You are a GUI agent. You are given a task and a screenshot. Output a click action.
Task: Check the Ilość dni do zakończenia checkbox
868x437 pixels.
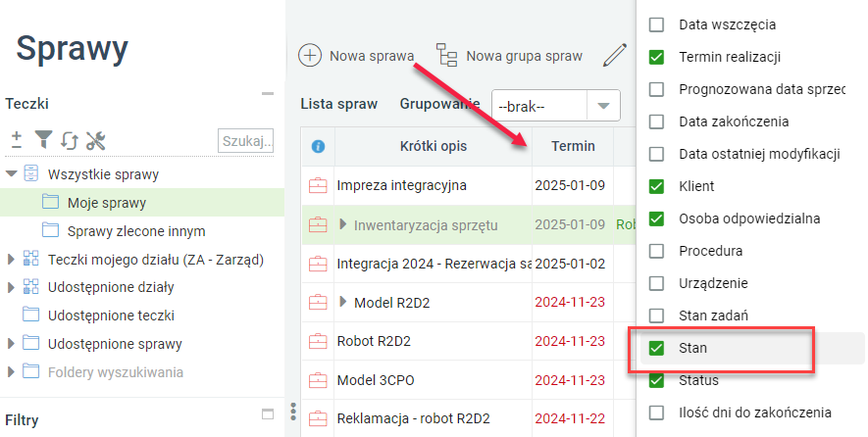coord(656,413)
